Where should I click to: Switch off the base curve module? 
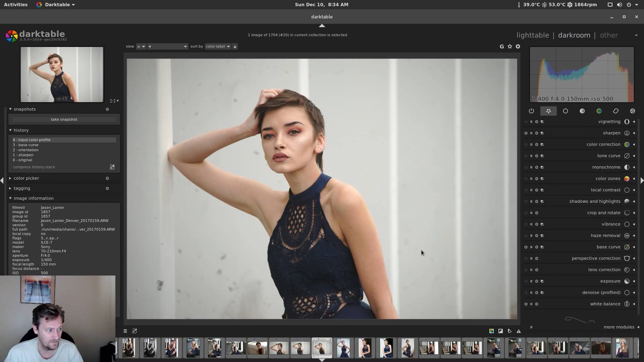point(526,247)
